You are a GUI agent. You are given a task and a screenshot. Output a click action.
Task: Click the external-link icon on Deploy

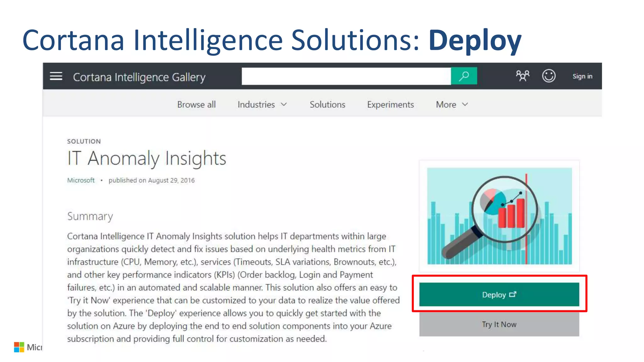pyautogui.click(x=513, y=294)
